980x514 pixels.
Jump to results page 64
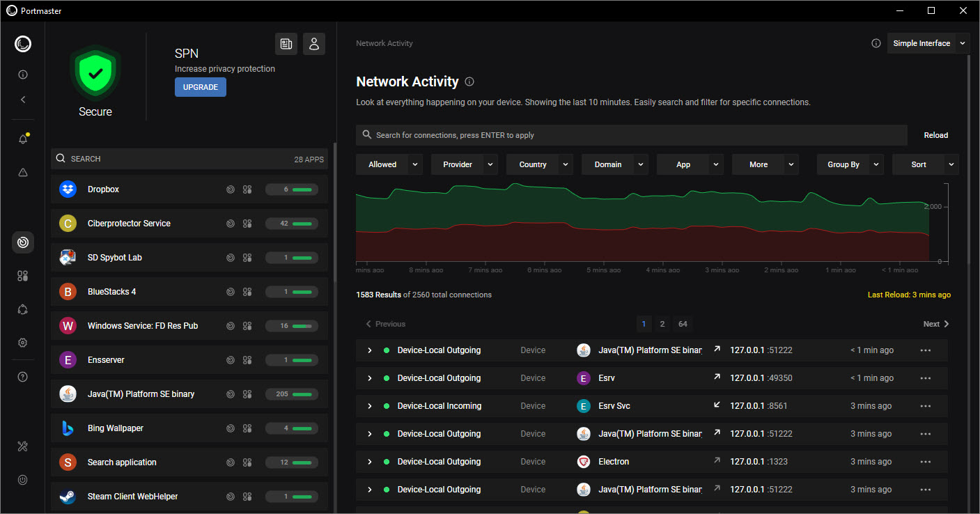tap(683, 324)
